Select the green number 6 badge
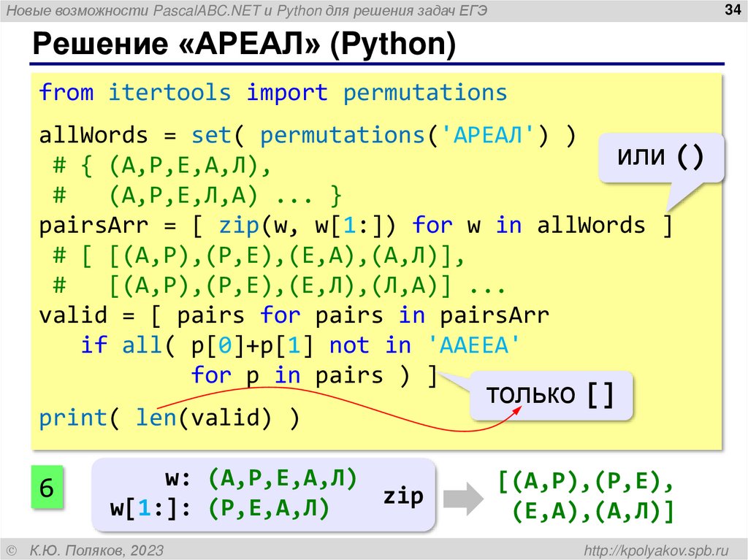 click(47, 487)
